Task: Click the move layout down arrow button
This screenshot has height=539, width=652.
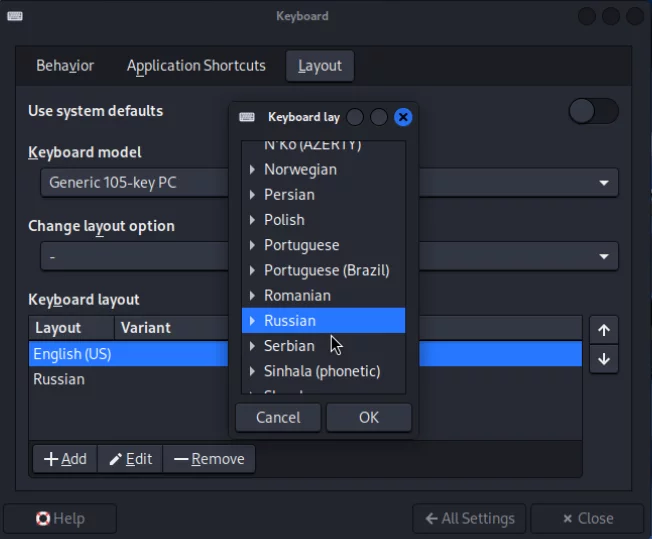Action: 603,360
